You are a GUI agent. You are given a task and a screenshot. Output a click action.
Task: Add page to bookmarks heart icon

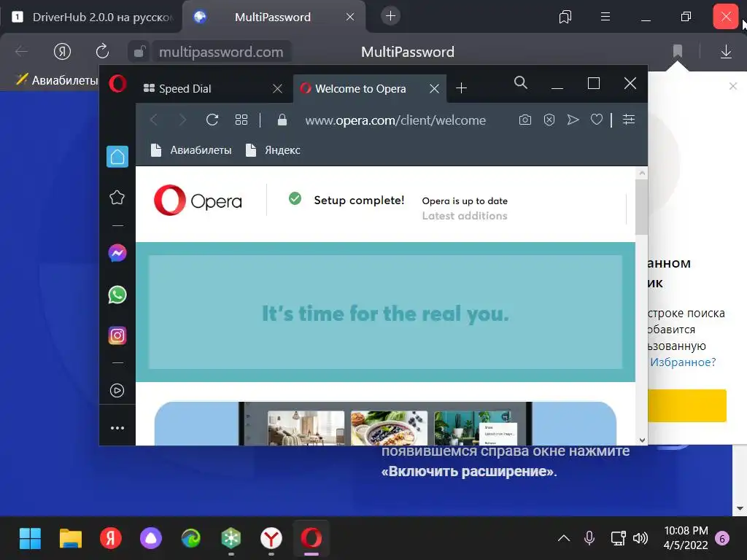[x=597, y=120]
